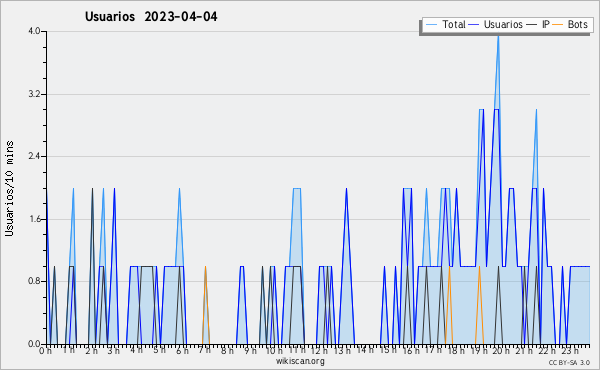Click the y-axis value 4.0
This screenshot has height=370, width=600.
click(34, 31)
